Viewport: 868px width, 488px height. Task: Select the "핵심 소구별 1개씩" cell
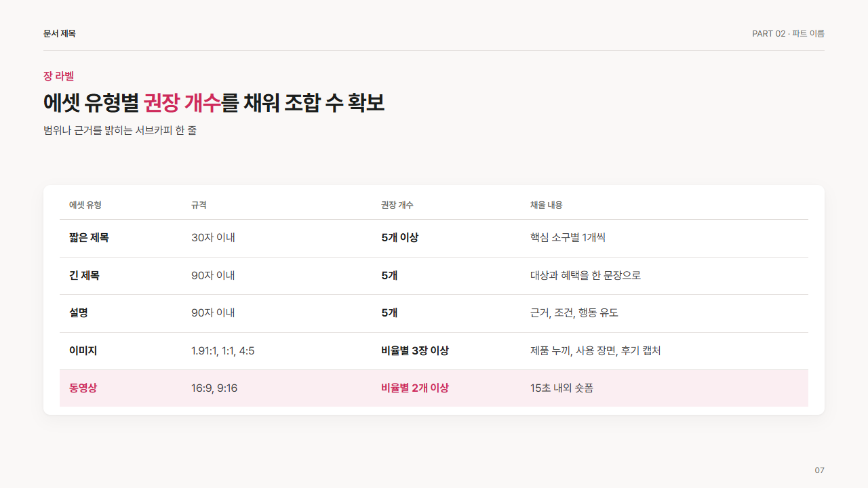click(568, 238)
